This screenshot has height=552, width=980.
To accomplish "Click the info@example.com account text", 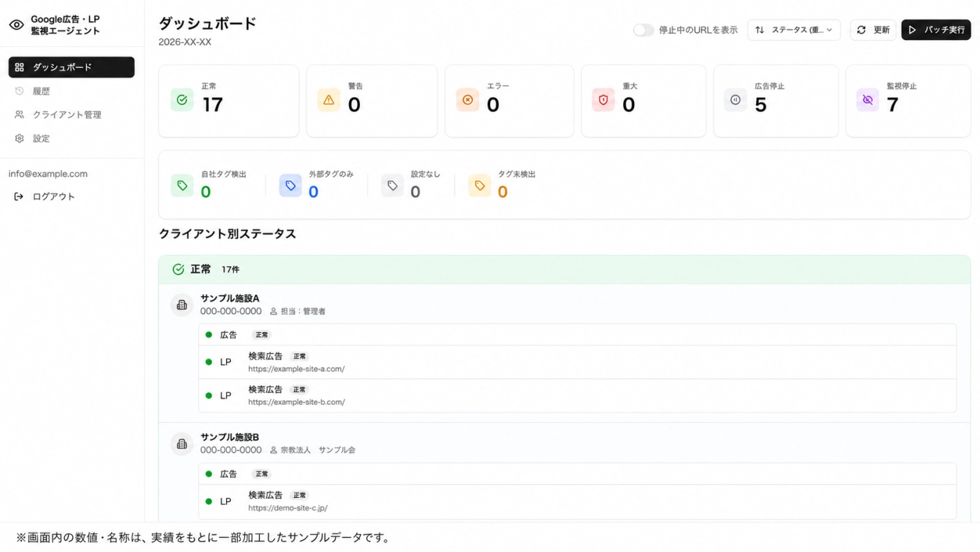I will [x=48, y=174].
